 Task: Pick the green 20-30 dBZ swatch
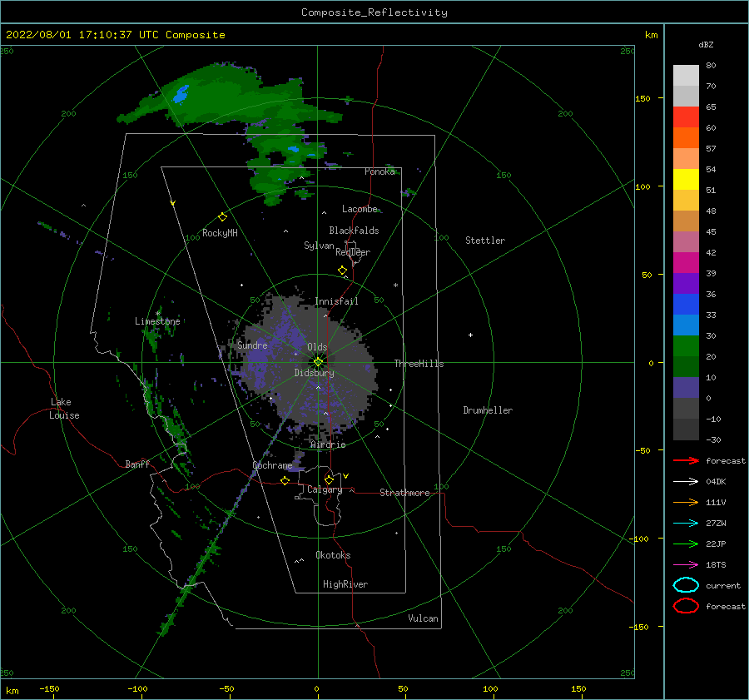(686, 346)
